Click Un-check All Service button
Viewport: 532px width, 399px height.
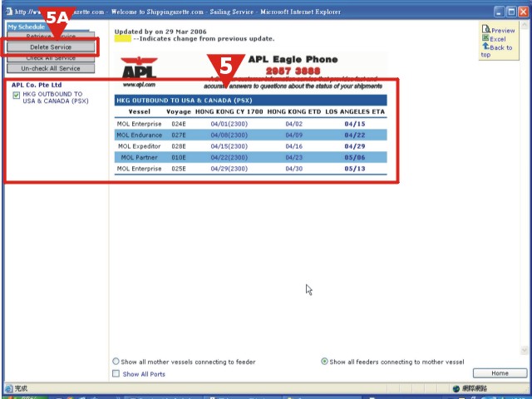51,68
